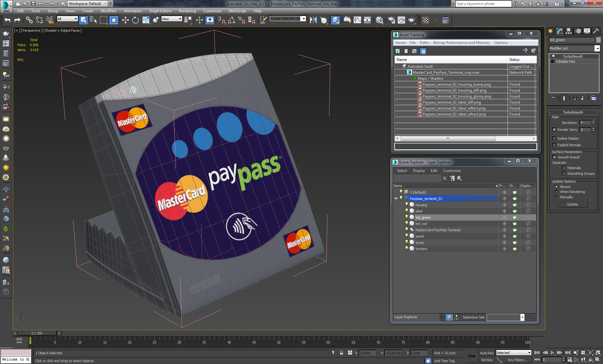
Task: Collapse the Paypass_terminal_02 layer tree
Action: [396, 199]
